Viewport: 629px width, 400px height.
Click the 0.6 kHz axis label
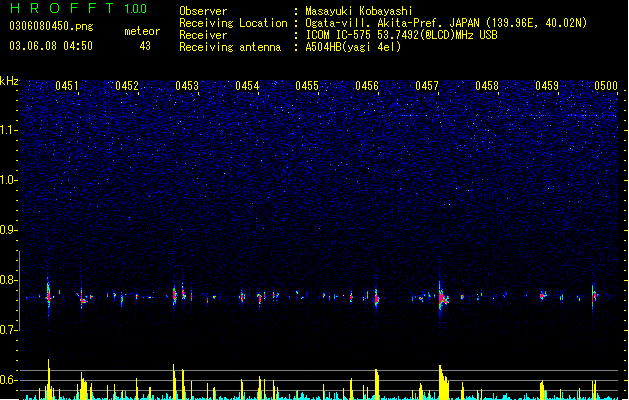tap(9, 380)
